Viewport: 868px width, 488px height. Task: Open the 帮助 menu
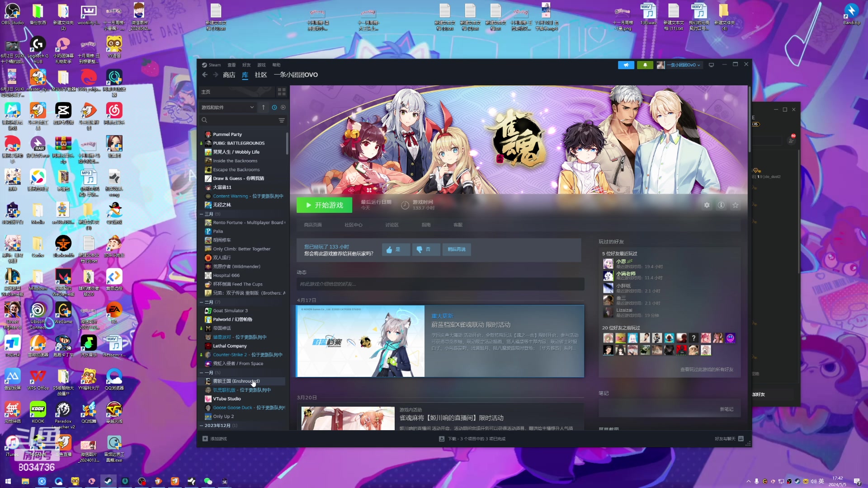click(x=276, y=65)
